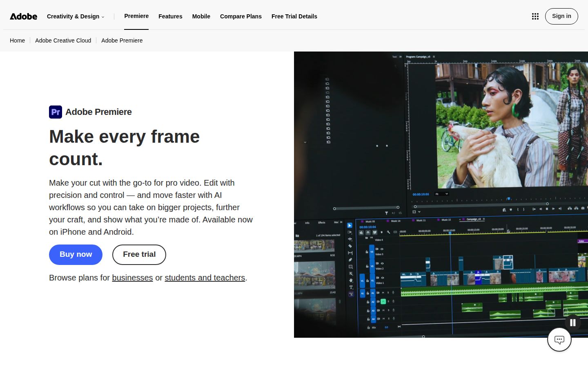Start the Free trial

[x=139, y=255]
